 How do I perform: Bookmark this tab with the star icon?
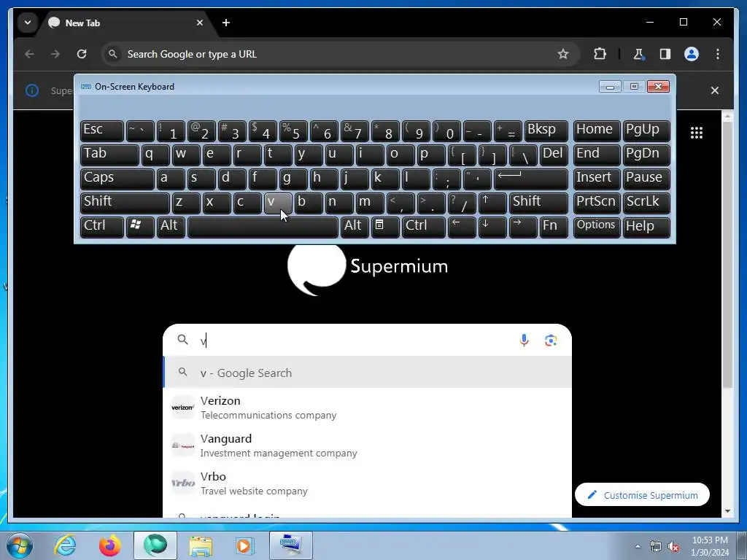(x=563, y=54)
